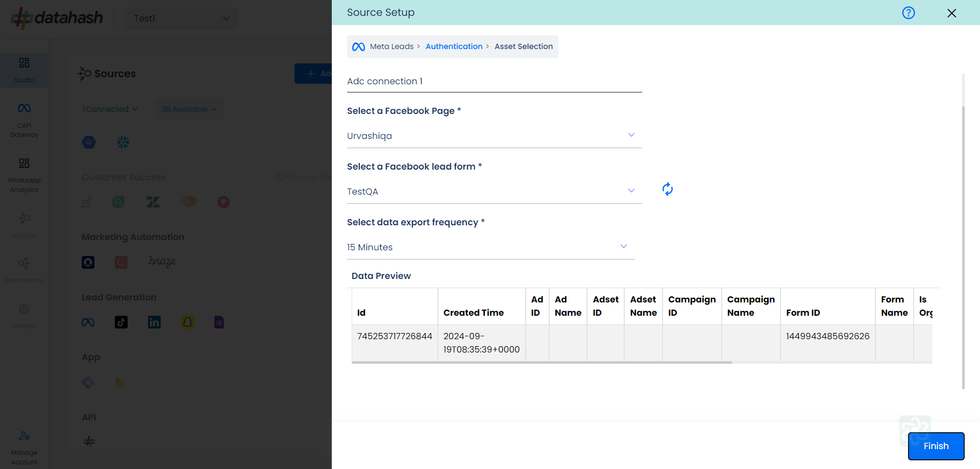The image size is (980, 469).
Task: Click the Meta logo in breadcrumb
Action: click(358, 46)
